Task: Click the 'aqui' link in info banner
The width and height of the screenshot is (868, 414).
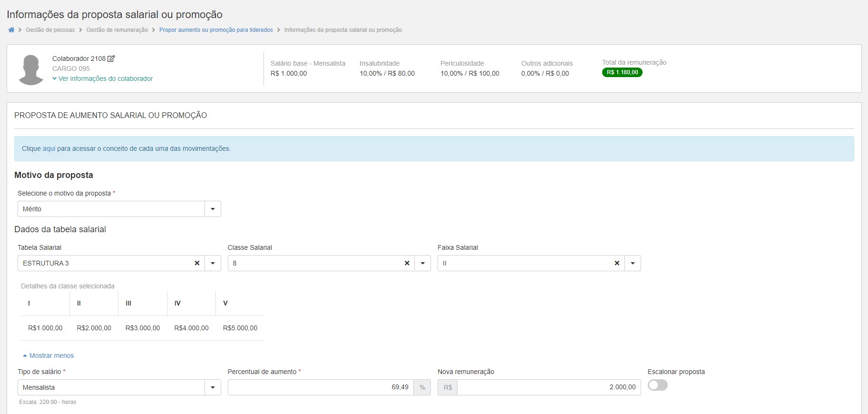Action: tap(49, 148)
